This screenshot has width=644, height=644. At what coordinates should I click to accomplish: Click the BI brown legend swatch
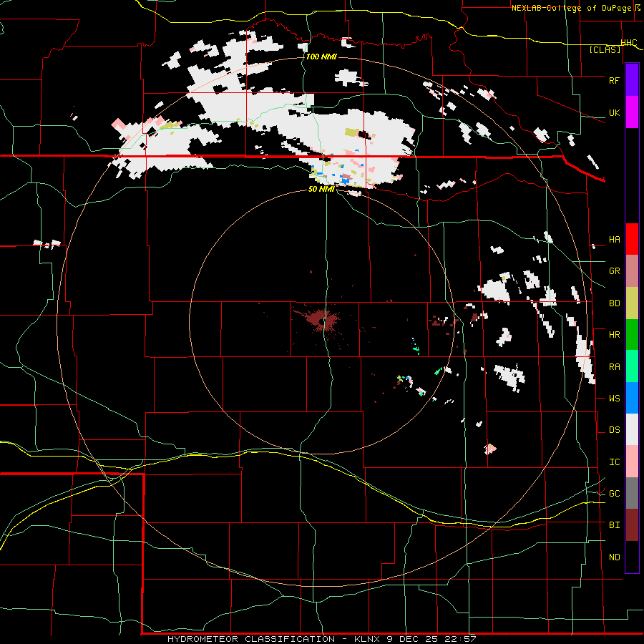(632, 525)
